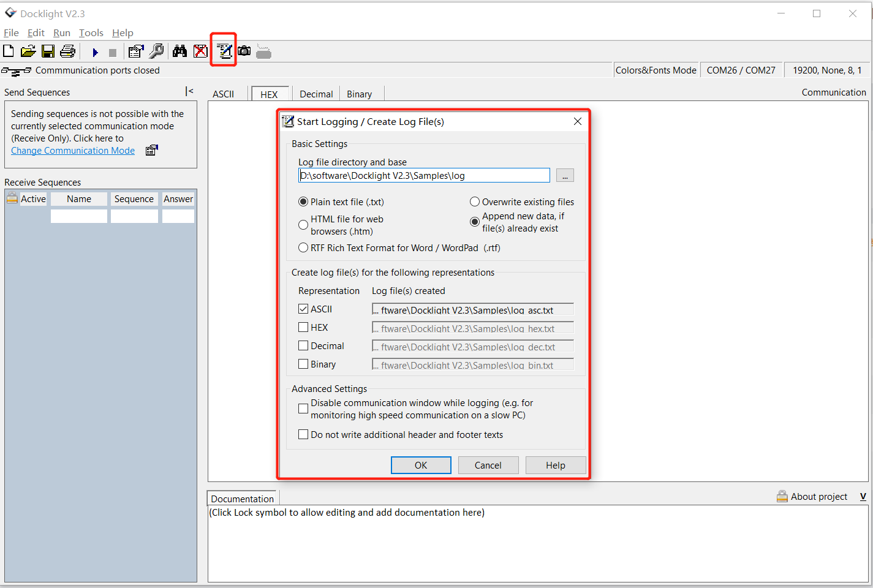Click the icon beside Change Communication Mode

(x=152, y=150)
